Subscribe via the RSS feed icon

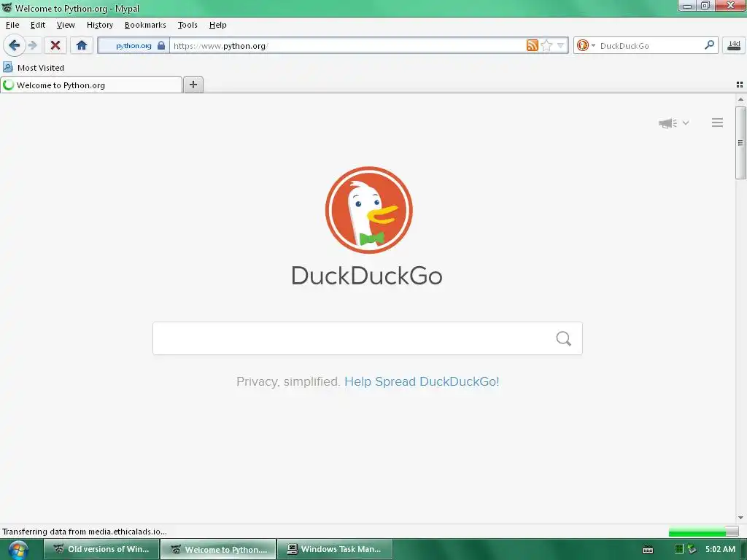coord(532,46)
